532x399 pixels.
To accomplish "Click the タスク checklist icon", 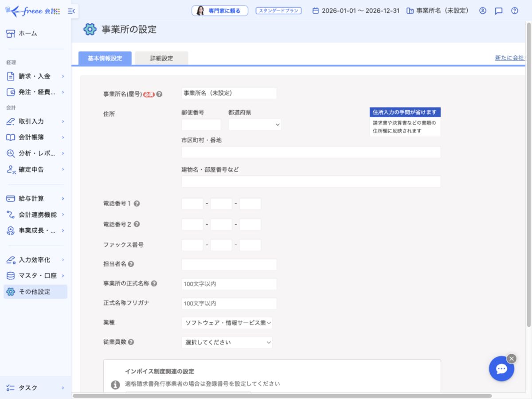I will (11, 387).
